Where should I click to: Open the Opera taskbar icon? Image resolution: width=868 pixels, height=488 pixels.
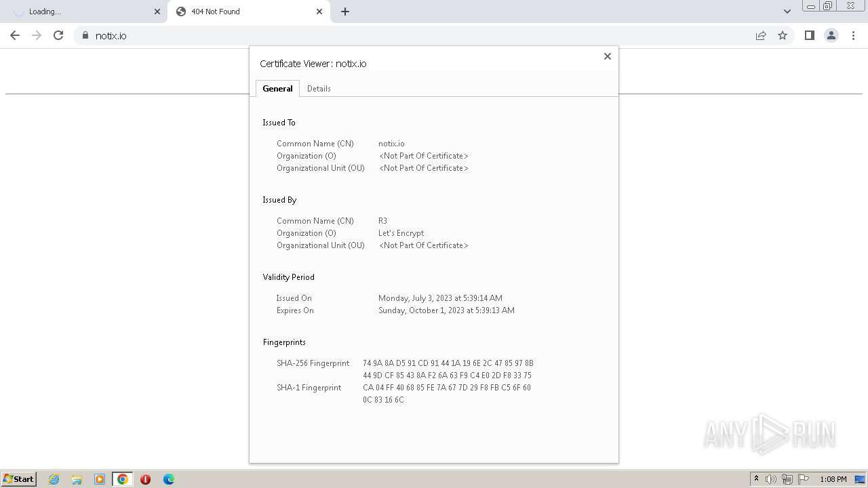tap(145, 479)
